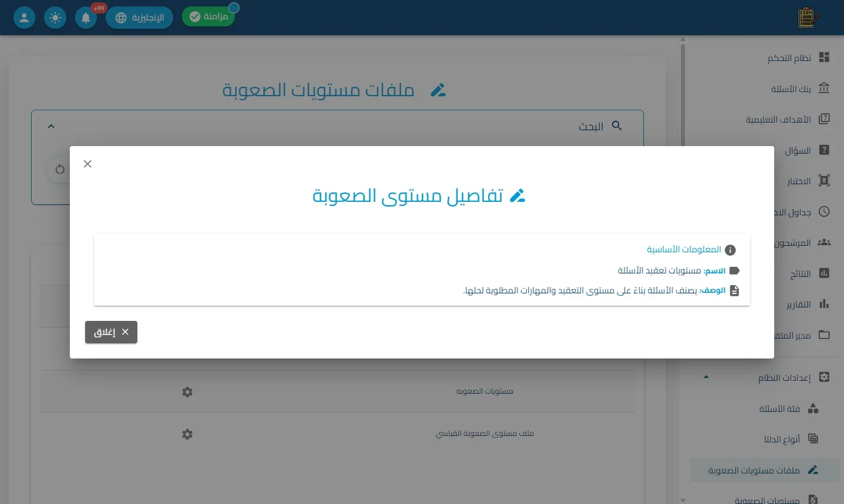Image resolution: width=844 pixels, height=504 pixels.
Task: Open الأهداف التعليمية menu item
Action: [787, 120]
